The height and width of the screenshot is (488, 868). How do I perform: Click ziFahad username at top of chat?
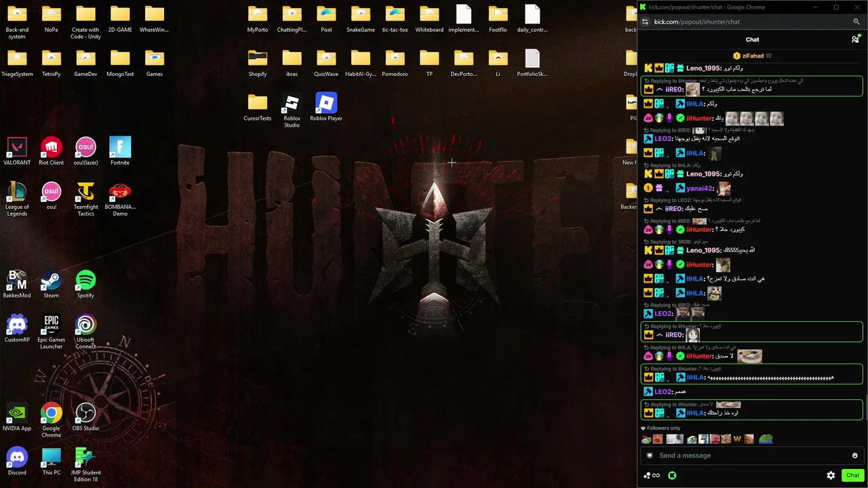pyautogui.click(x=753, y=56)
